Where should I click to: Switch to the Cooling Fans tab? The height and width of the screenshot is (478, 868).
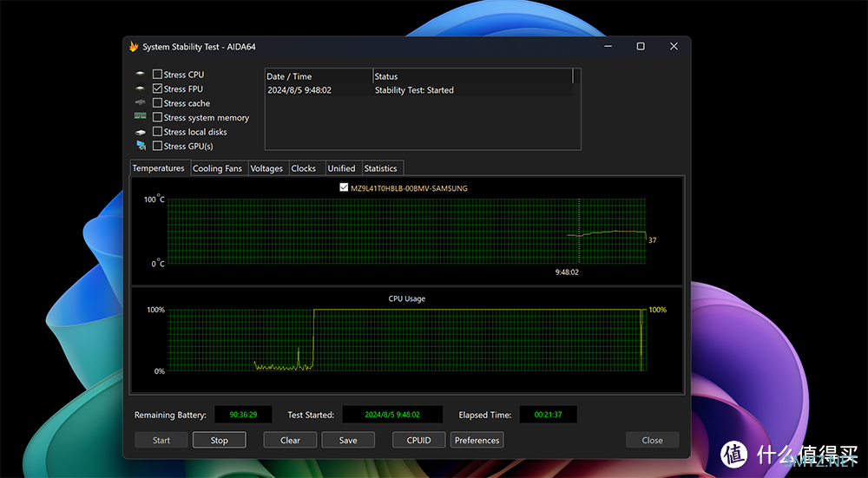tap(218, 168)
